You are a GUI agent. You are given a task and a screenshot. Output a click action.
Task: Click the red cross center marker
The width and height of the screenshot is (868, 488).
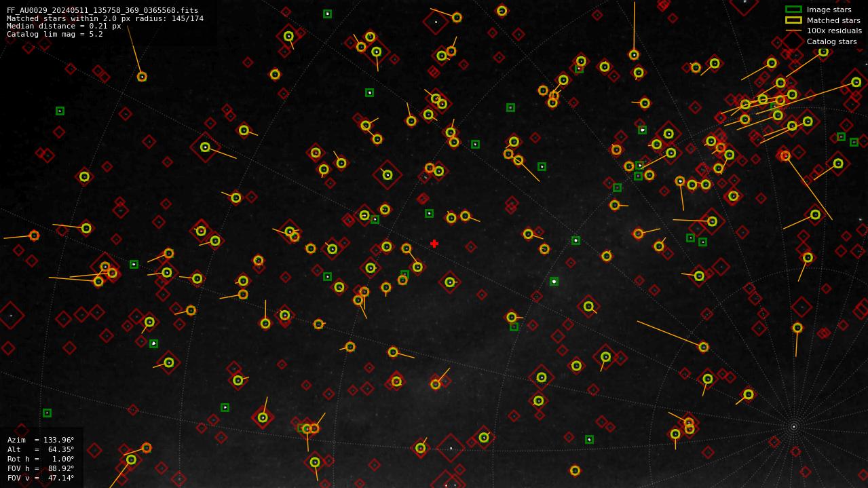coord(434,244)
